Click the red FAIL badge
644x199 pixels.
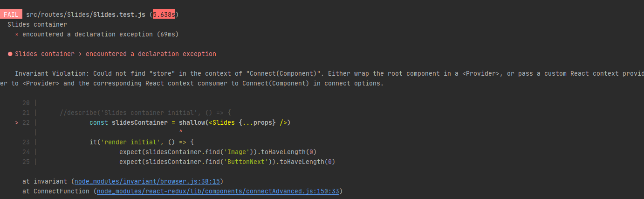pos(11,14)
